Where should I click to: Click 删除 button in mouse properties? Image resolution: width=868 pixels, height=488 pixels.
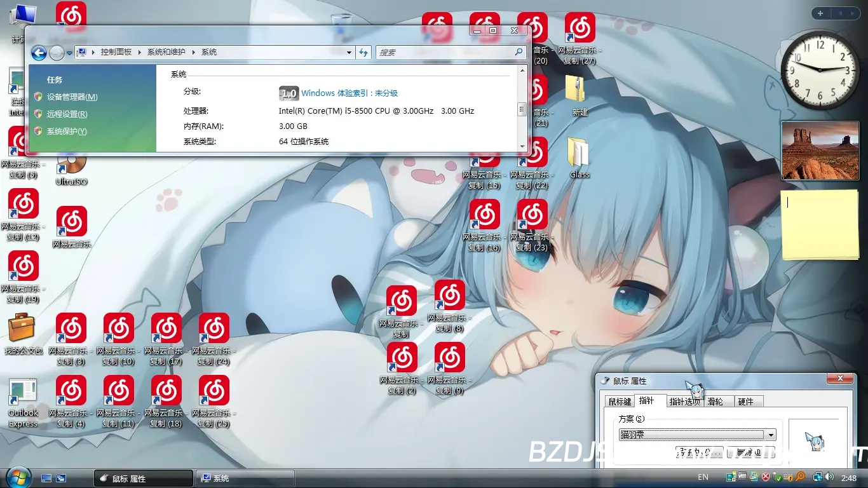pos(752,452)
